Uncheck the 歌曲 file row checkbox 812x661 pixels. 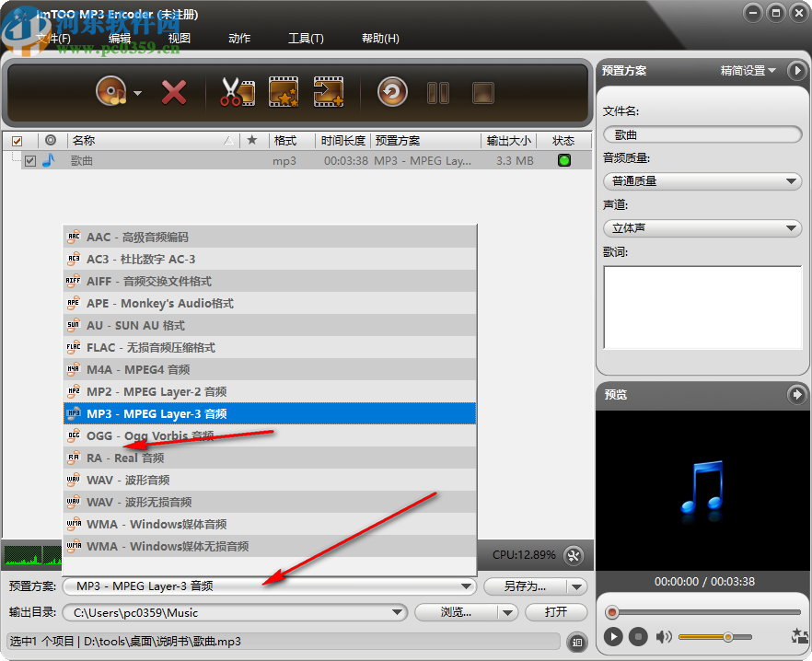tap(31, 160)
